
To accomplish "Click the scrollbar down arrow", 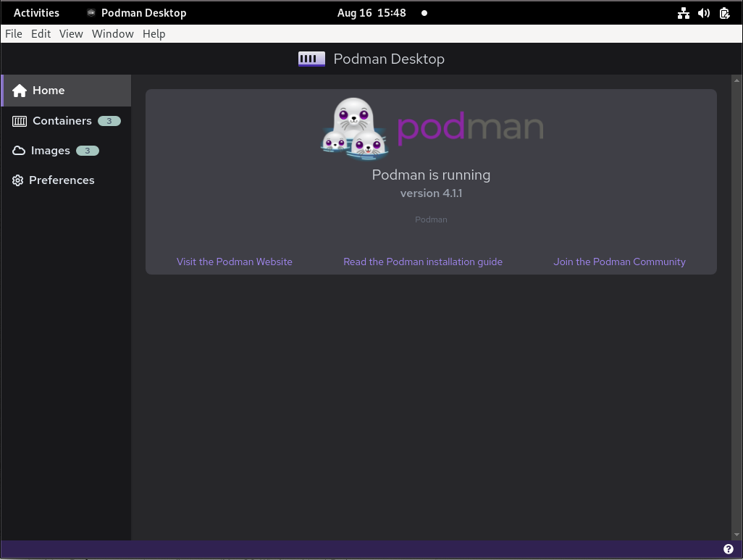I will point(736,535).
